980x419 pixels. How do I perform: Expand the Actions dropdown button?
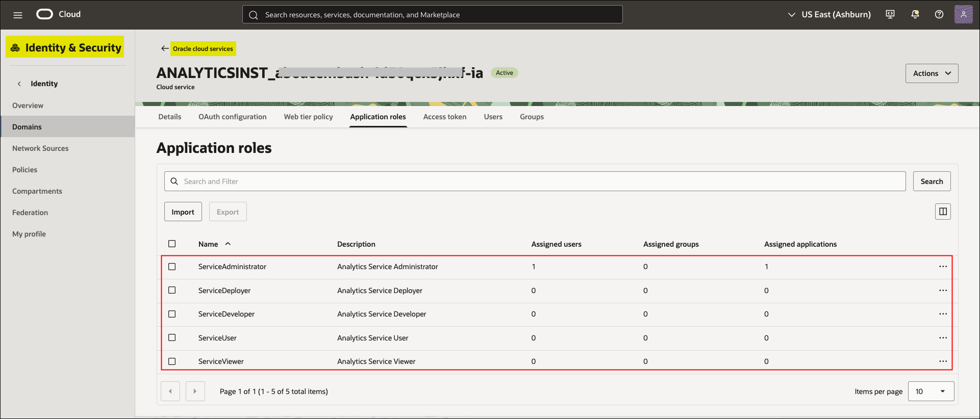click(932, 73)
